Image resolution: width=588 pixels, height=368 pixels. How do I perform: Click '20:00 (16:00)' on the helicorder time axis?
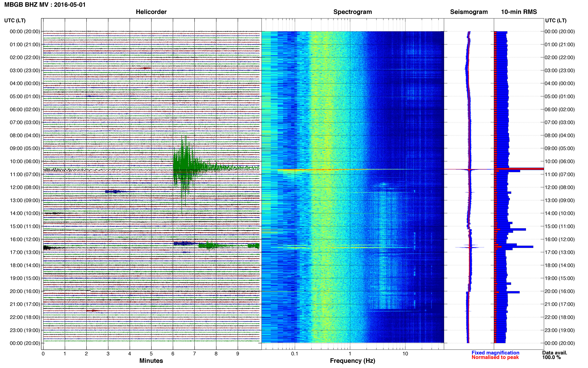point(25,291)
